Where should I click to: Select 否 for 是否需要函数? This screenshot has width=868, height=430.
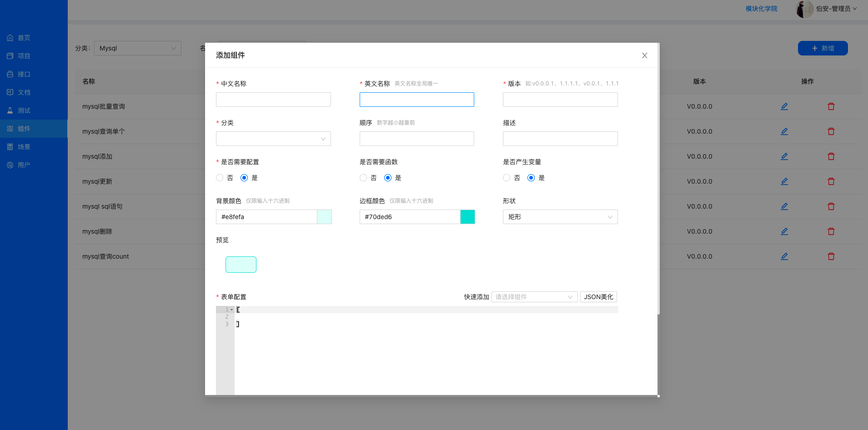point(363,178)
